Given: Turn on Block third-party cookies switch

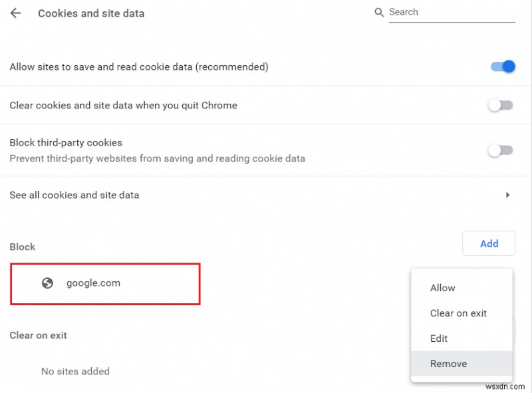Looking at the screenshot, I should tap(500, 150).
